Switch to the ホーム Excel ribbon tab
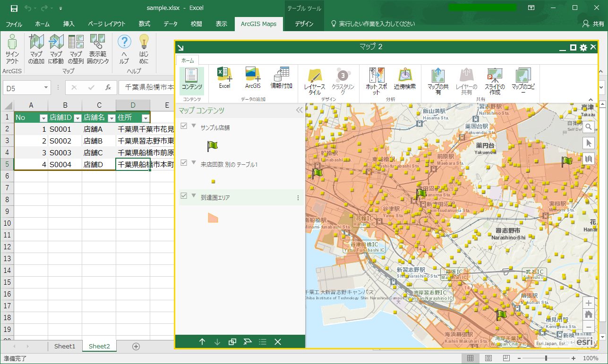608x364 pixels. (43, 24)
